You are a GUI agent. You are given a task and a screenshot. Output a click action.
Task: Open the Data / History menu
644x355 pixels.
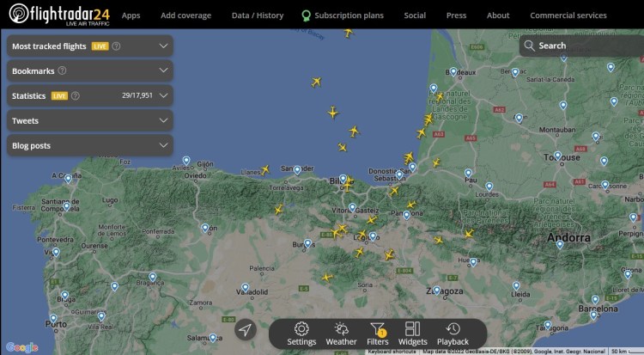[257, 15]
